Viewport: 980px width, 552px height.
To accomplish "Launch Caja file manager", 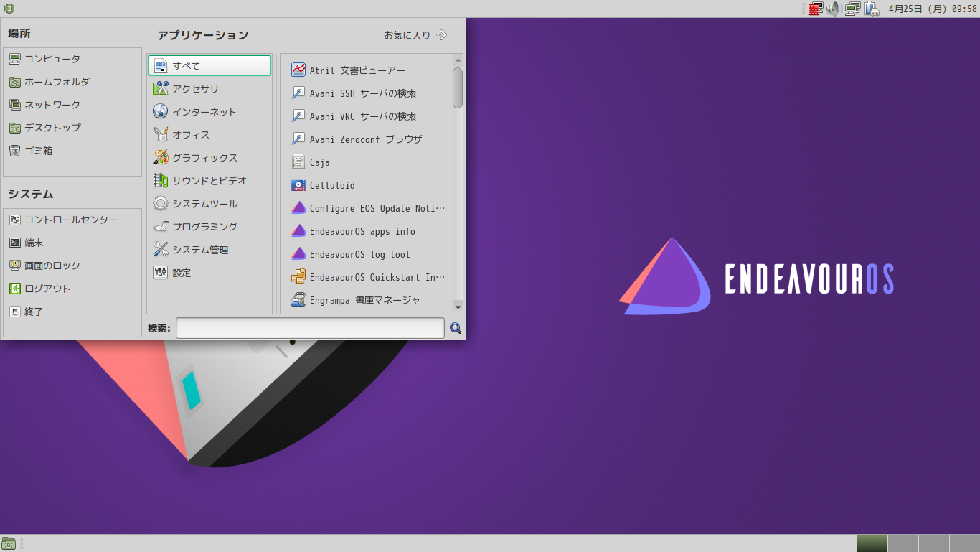I will coord(367,162).
